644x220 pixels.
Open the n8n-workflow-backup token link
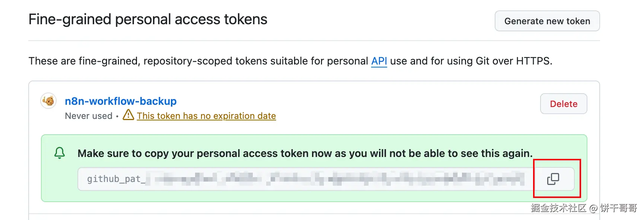click(x=121, y=101)
